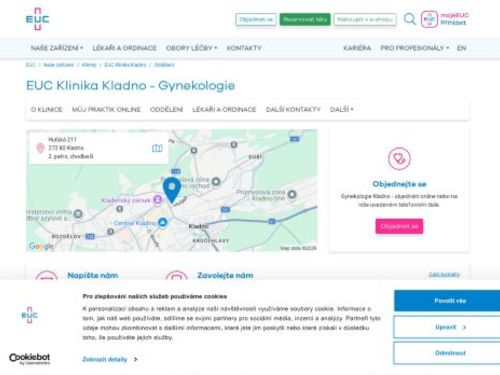Open the mojeEUC login icon
This screenshot has width=500, height=375.
[429, 19]
